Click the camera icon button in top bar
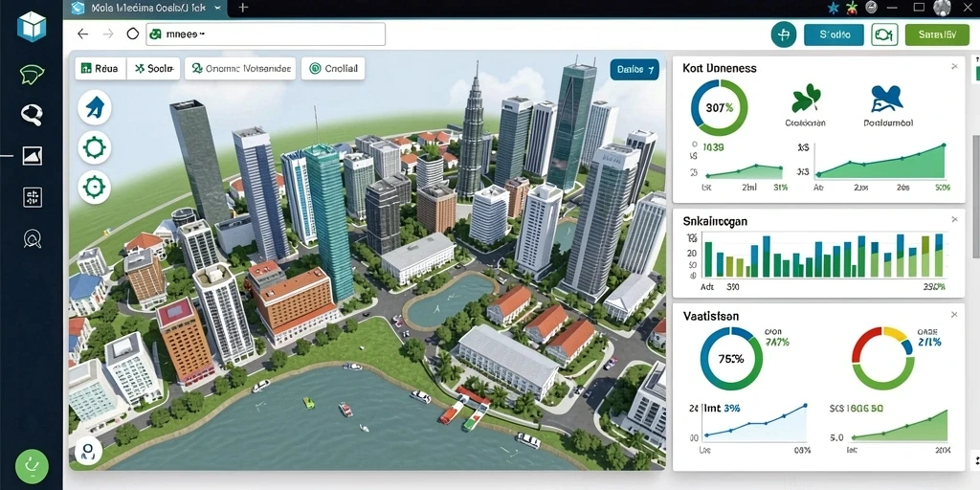 [x=884, y=35]
